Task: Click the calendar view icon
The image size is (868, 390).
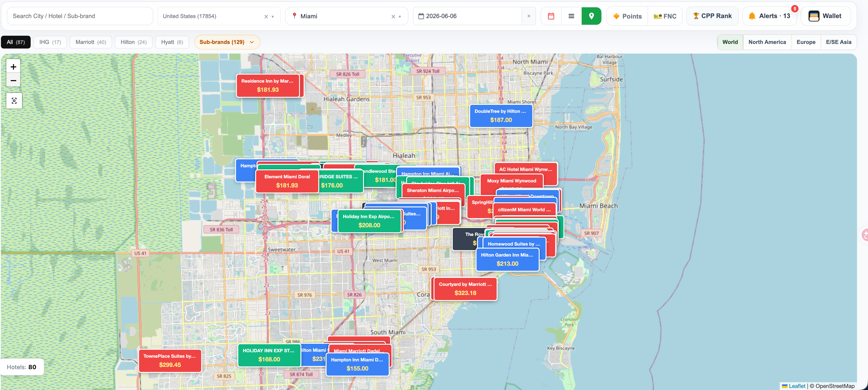Action: (x=551, y=16)
